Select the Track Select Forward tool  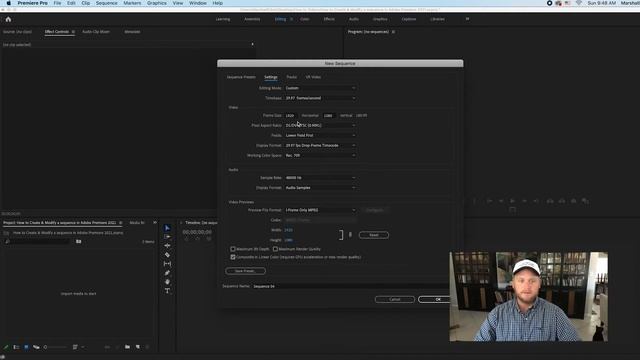click(167, 237)
